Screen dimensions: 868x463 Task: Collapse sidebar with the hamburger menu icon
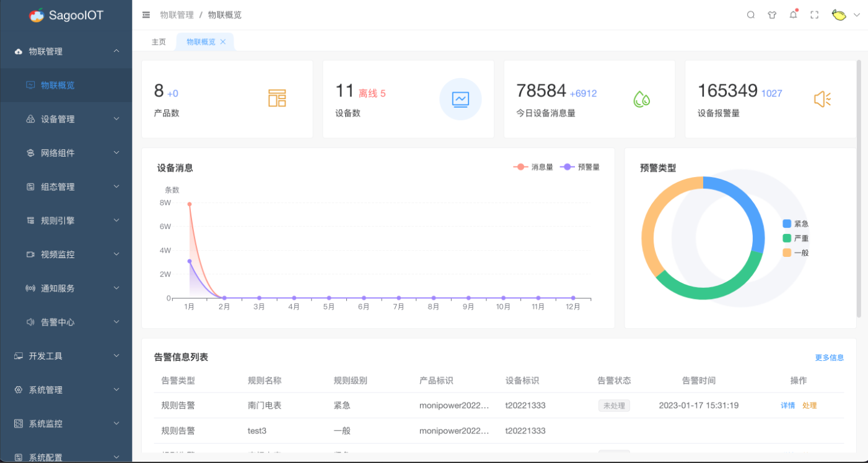(x=146, y=15)
